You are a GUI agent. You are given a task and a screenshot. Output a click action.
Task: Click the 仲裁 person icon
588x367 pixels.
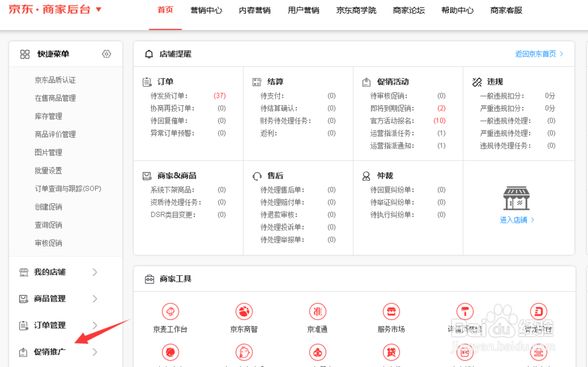tap(366, 176)
